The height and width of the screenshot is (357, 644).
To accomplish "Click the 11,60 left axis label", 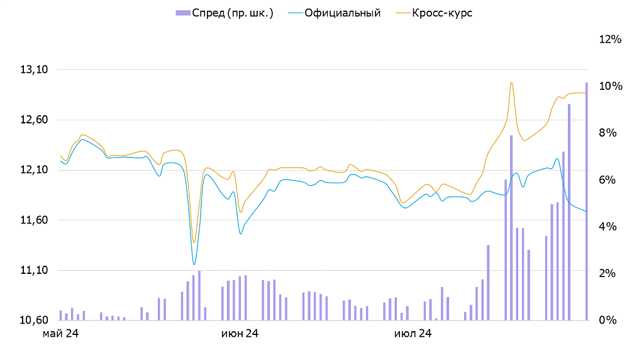I will (34, 220).
